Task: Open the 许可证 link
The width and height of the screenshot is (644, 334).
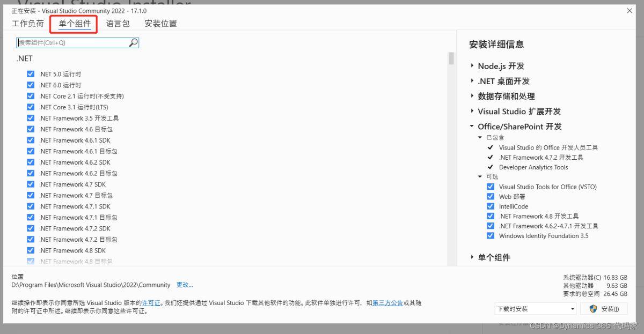Action: click(151, 303)
